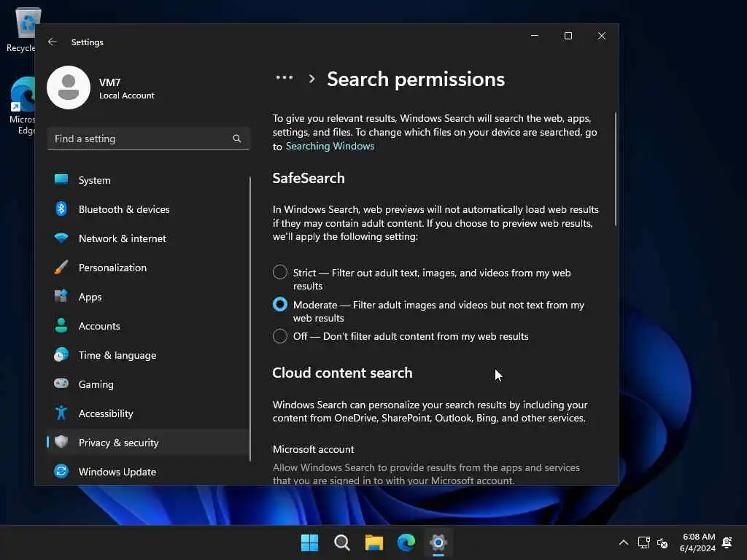
Task: Click the Apps icon in sidebar
Action: coord(61,296)
